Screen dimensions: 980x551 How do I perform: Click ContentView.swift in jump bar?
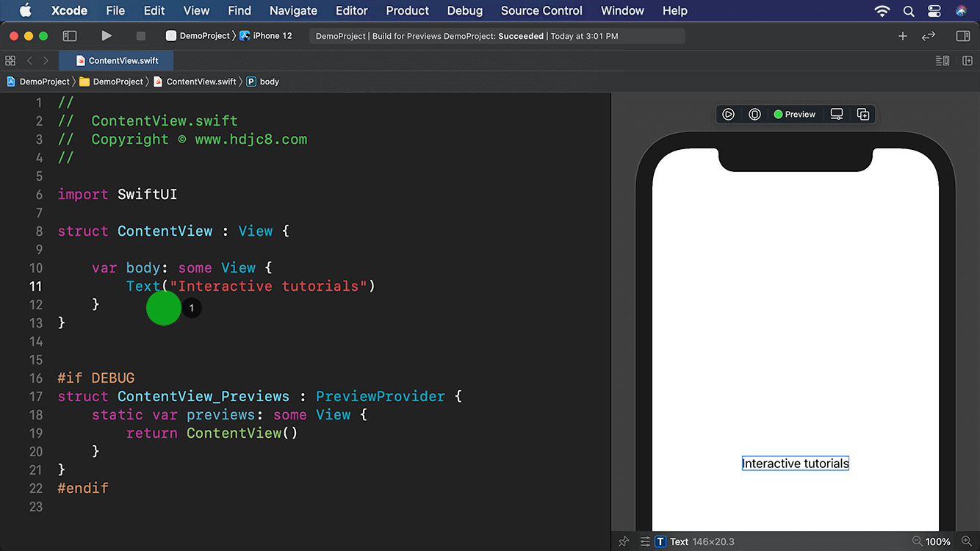coord(195,82)
